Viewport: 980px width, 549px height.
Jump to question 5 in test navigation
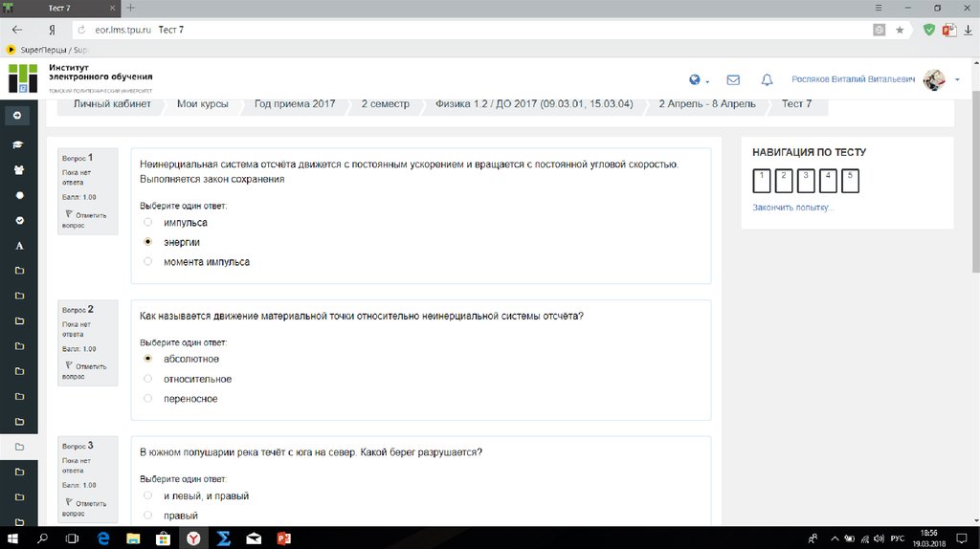(x=850, y=181)
